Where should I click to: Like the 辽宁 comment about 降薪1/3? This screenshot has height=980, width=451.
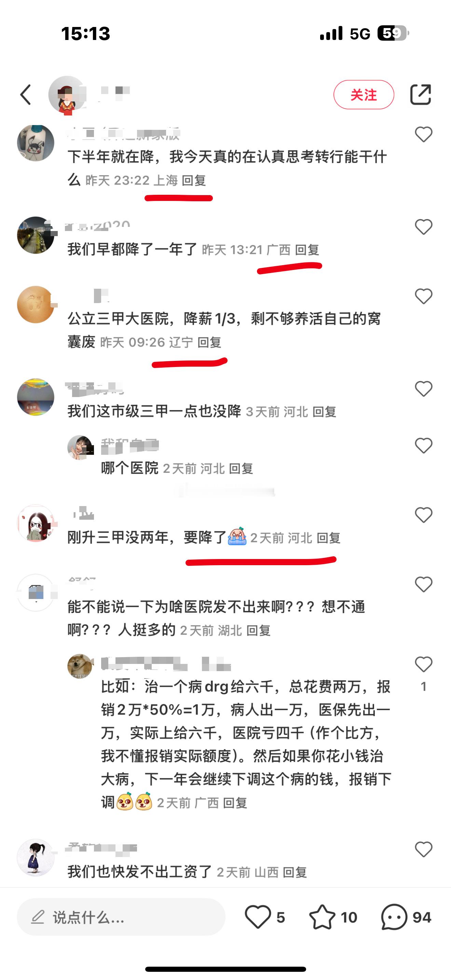pyautogui.click(x=424, y=296)
